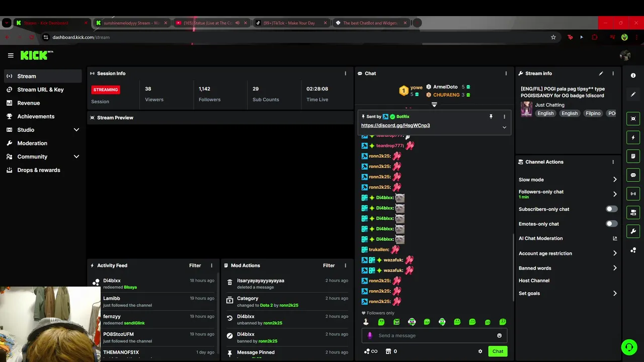Toggle lightning activity feed icon in sidebar

coord(633,137)
